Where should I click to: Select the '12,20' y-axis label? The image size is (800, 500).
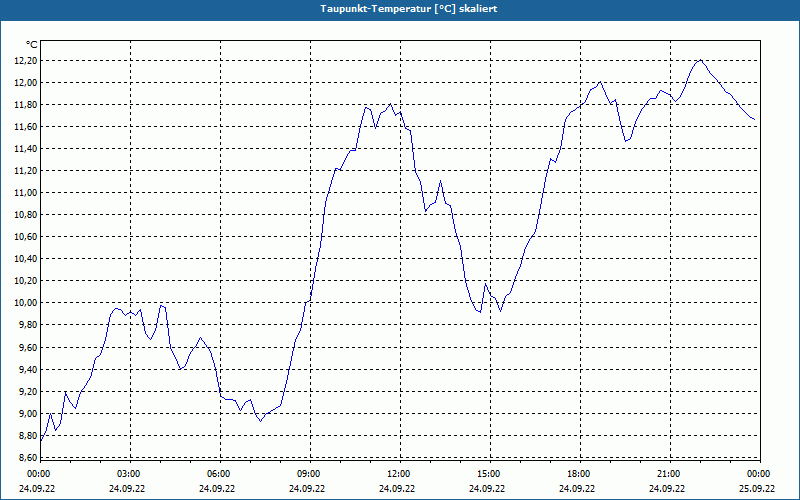[26, 61]
